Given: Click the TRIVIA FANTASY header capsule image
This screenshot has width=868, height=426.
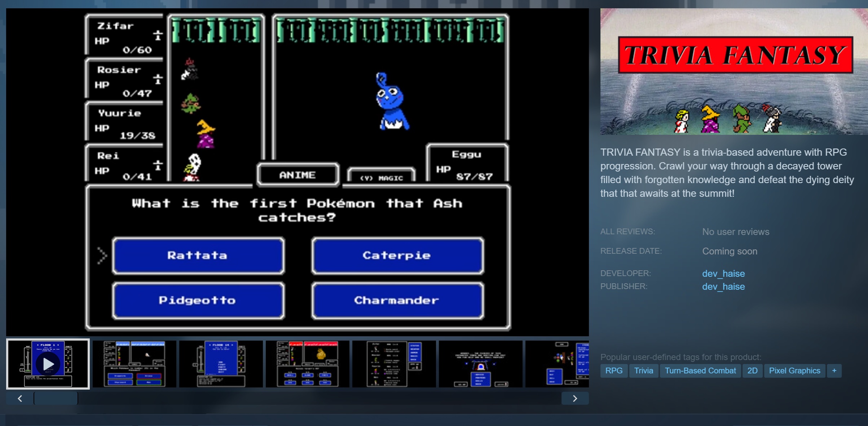Looking at the screenshot, I should pos(734,71).
